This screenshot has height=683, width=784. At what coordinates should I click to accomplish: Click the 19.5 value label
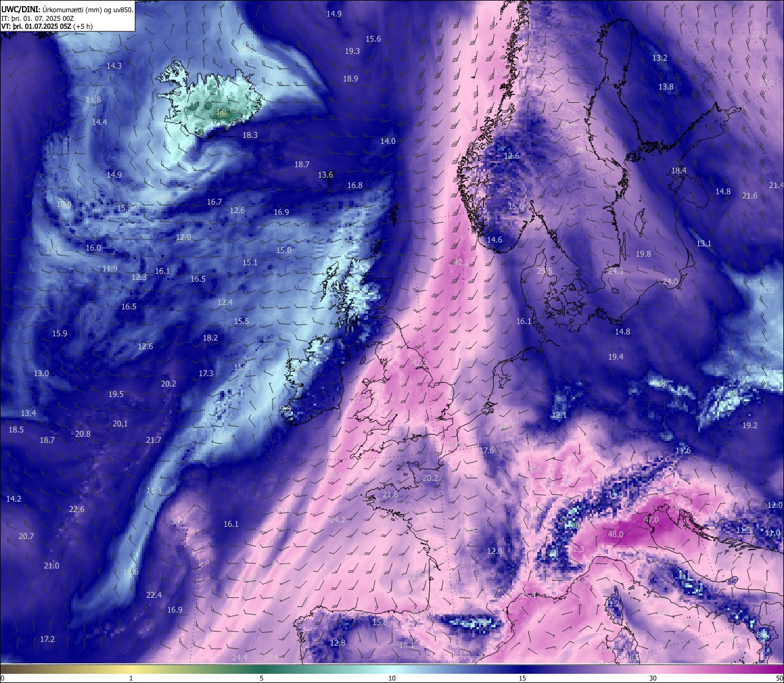point(116,394)
